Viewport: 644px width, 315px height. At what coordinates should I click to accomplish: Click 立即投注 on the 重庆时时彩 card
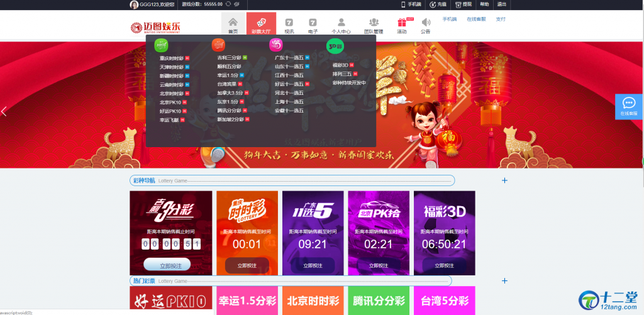247,265
